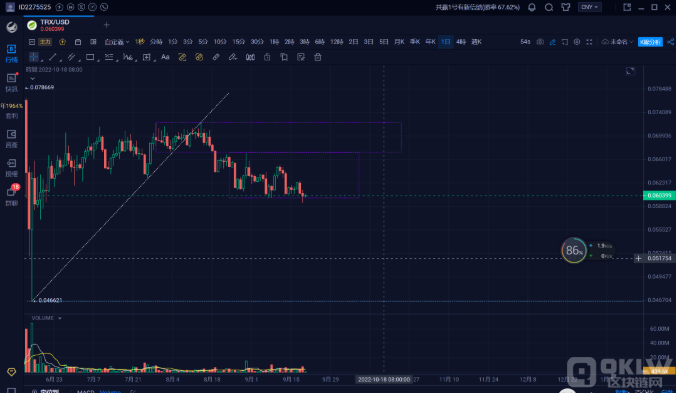Toggle the lock drawings padlock icon
This screenshot has height=393, width=676.
tap(267, 57)
